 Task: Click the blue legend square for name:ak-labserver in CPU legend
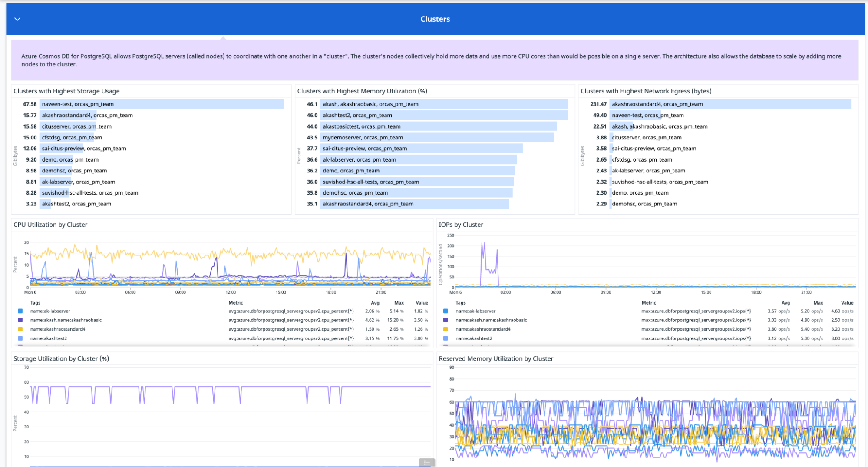click(x=20, y=311)
